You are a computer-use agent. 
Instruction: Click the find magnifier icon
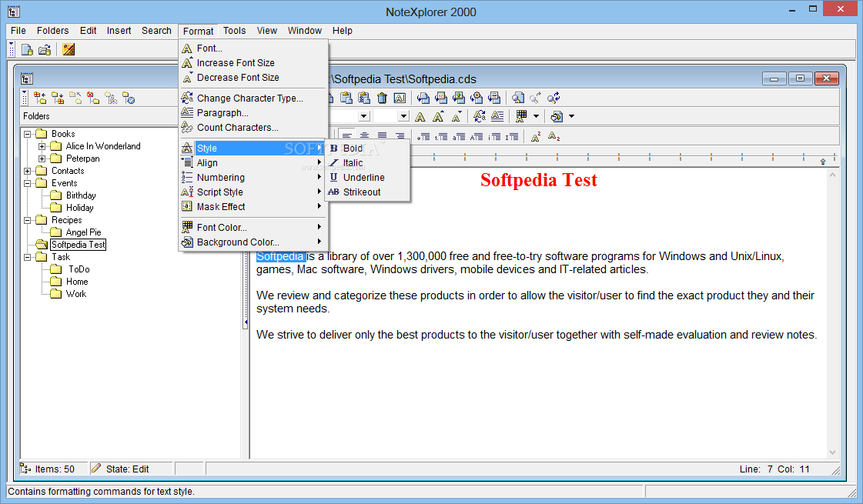518,98
